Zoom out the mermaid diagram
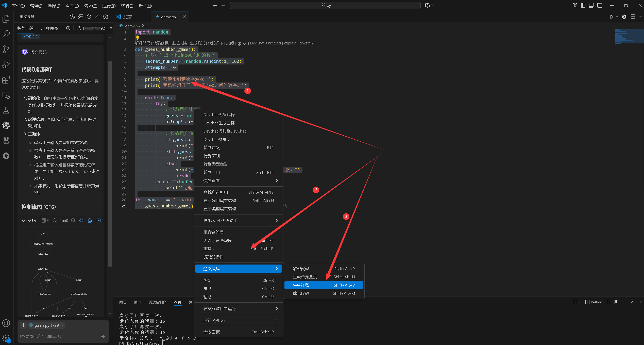This screenshot has width=644, height=345. coord(55,221)
